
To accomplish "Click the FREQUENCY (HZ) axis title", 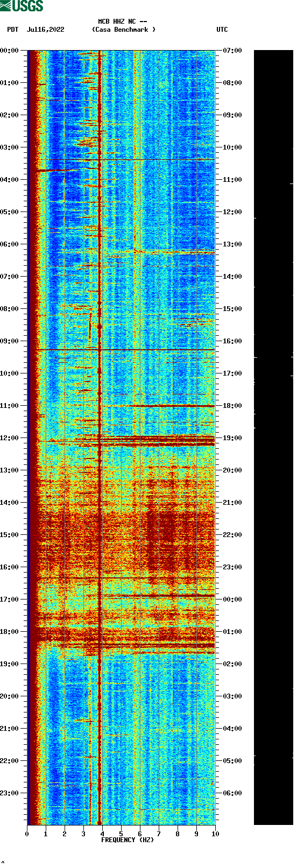I will point(128,840).
